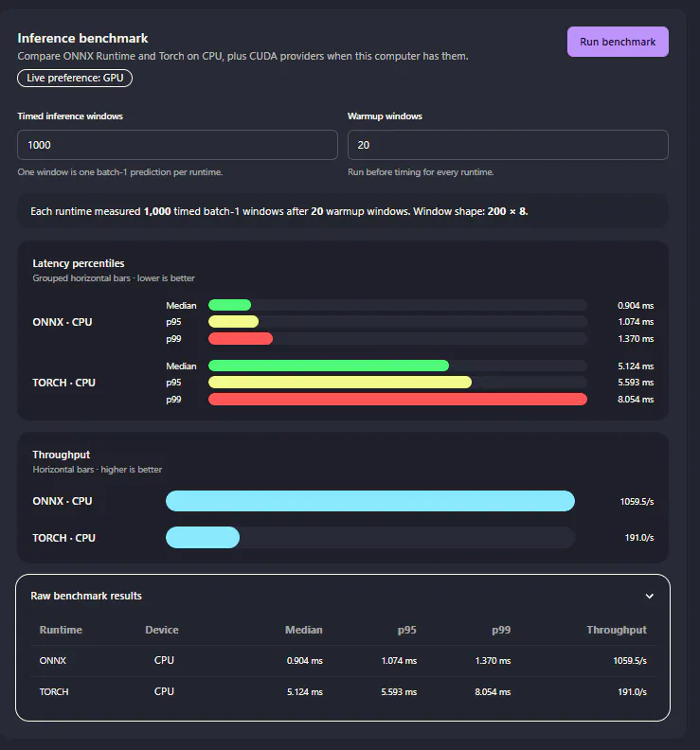Click the 191.0/s cell in results table

coord(632,691)
